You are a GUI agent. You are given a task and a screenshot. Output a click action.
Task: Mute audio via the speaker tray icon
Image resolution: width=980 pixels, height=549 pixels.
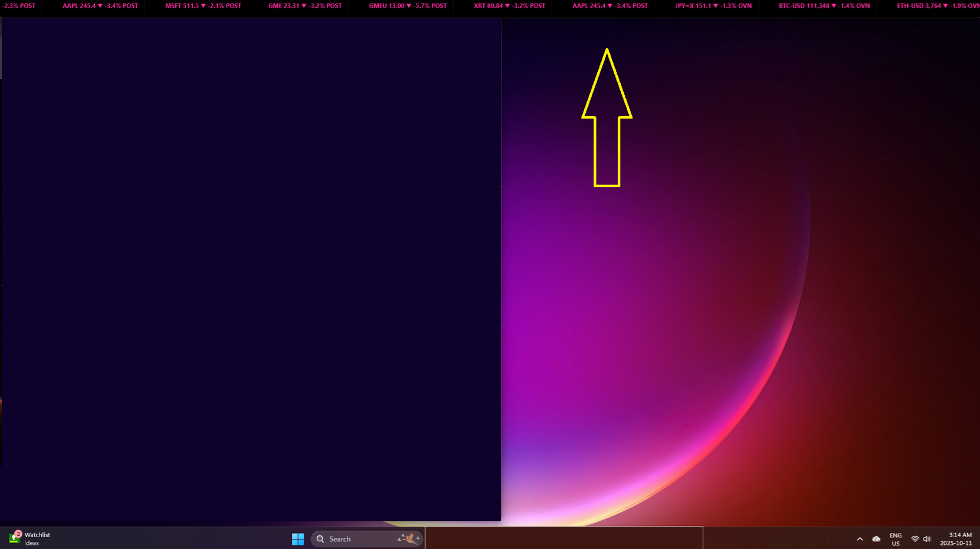pyautogui.click(x=927, y=539)
